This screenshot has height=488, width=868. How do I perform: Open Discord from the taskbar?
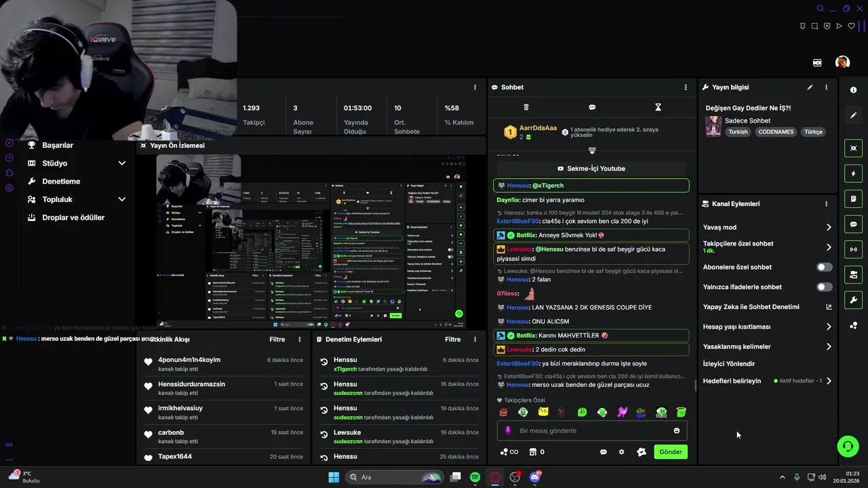[x=535, y=477]
